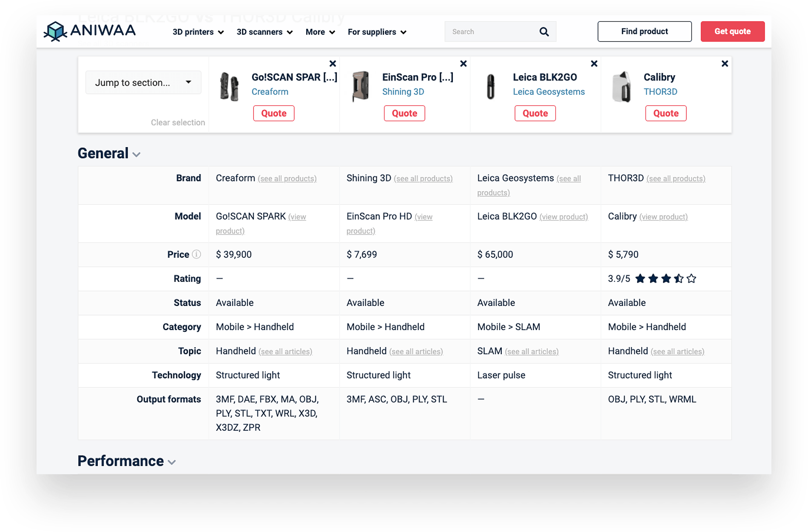This screenshot has width=808, height=532.
Task: Click the Price info icon
Action: (196, 254)
